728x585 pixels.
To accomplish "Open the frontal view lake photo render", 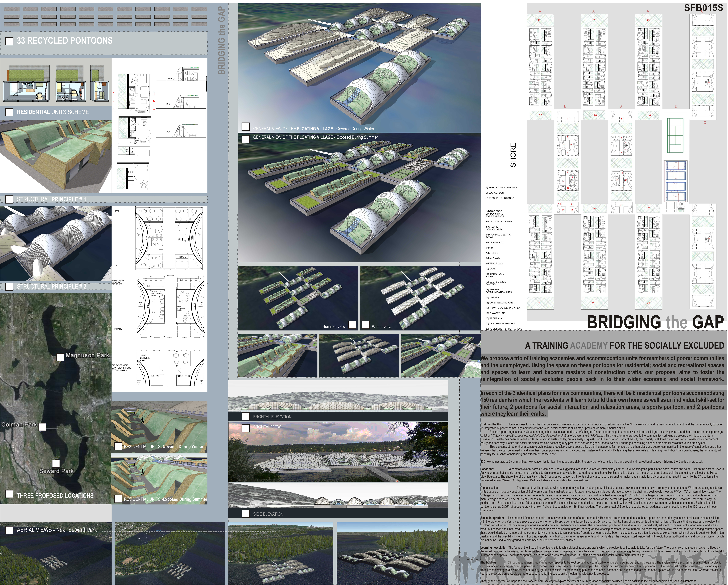I will pyautogui.click(x=338, y=452).
